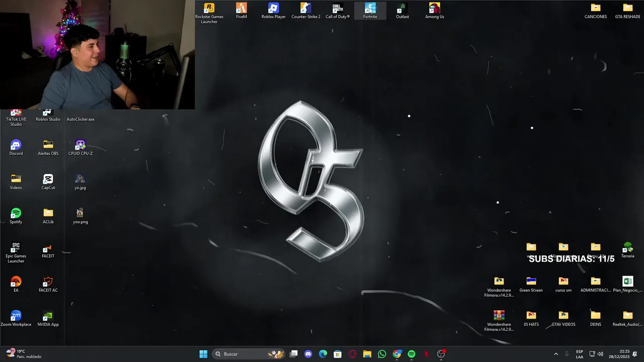Image resolution: width=644 pixels, height=362 pixels.
Task: Launch Microsoft Edge from the taskbar
Action: (x=323, y=354)
